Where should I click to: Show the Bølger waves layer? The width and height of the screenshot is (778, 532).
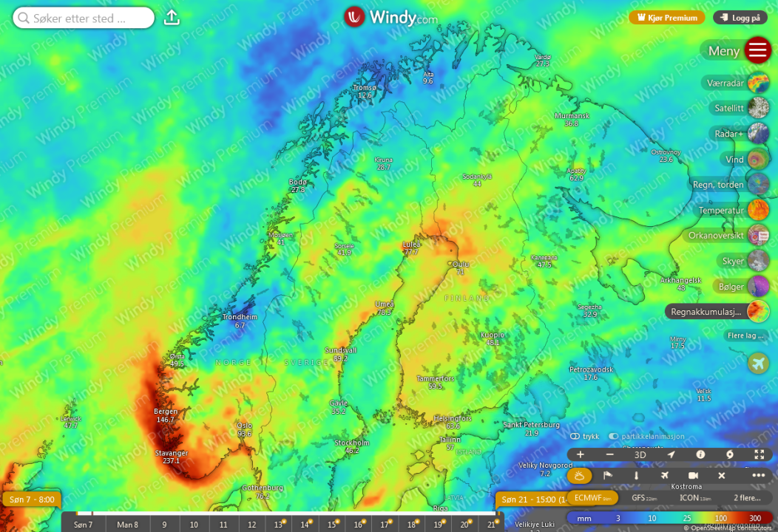click(757, 286)
